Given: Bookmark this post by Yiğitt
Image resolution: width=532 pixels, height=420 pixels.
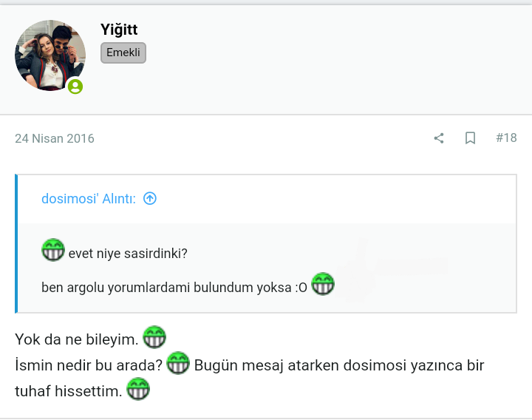Looking at the screenshot, I should coord(470,138).
